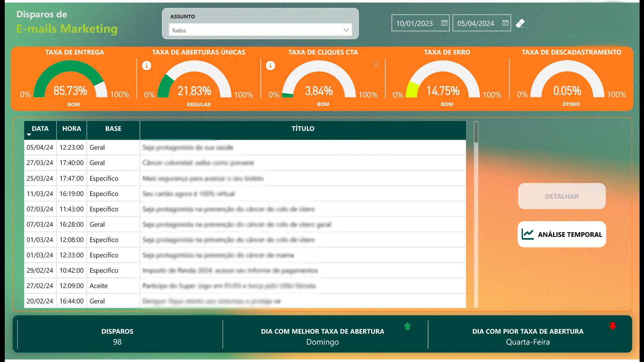Click the time cell 17:40:00

coord(72,163)
